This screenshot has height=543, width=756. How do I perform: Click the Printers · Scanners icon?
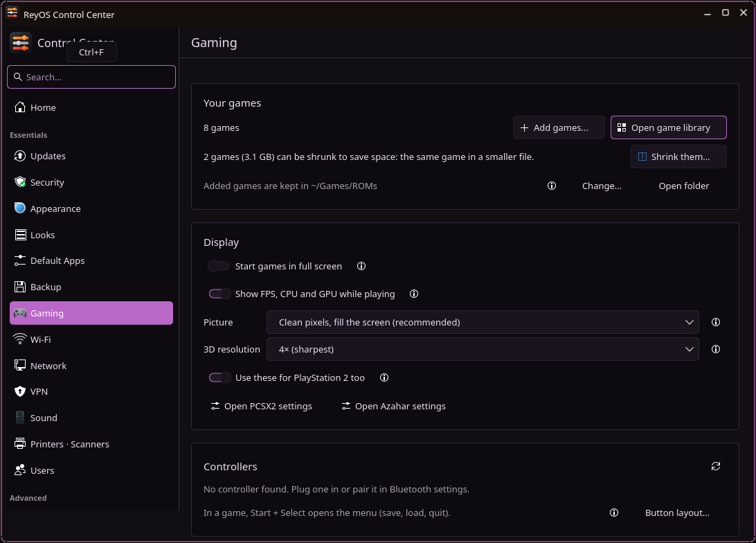[20, 444]
